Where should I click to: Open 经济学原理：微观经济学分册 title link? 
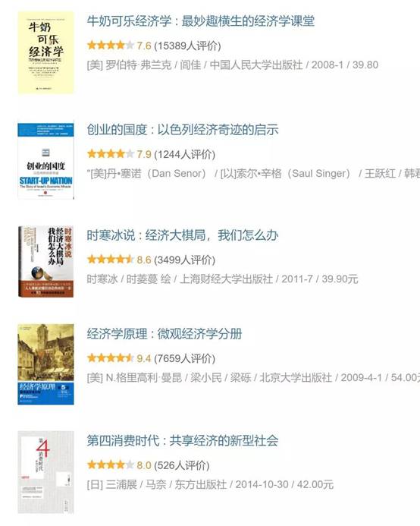tap(165, 334)
